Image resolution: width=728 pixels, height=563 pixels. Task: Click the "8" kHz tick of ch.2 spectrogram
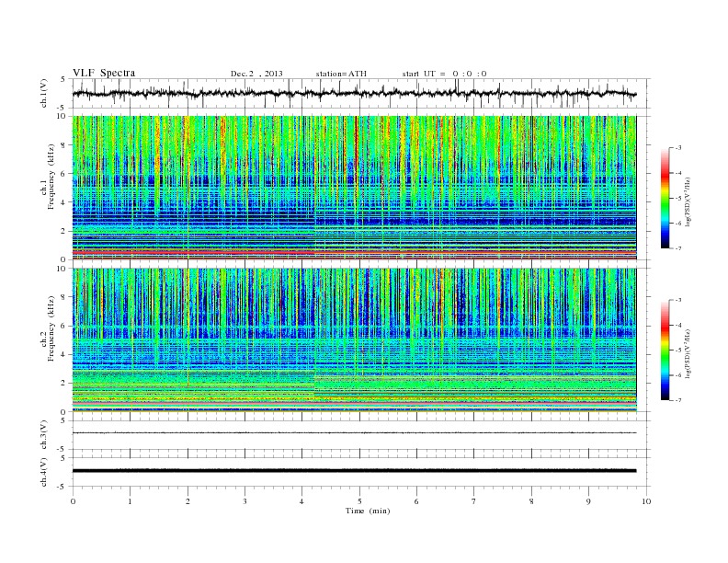(63, 297)
